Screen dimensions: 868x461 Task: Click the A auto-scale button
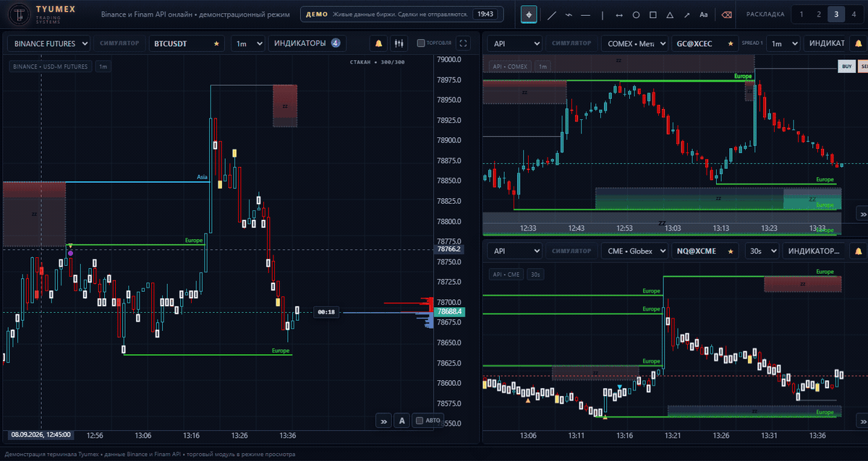(402, 421)
